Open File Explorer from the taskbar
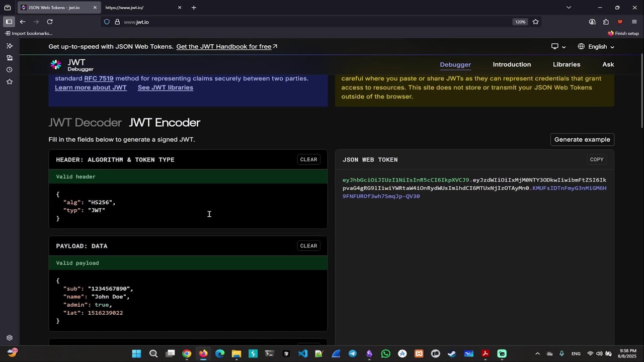644x362 pixels. [236, 353]
